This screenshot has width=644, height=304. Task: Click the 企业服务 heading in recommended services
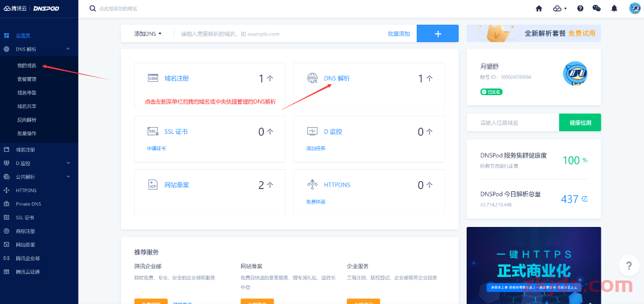pyautogui.click(x=358, y=266)
